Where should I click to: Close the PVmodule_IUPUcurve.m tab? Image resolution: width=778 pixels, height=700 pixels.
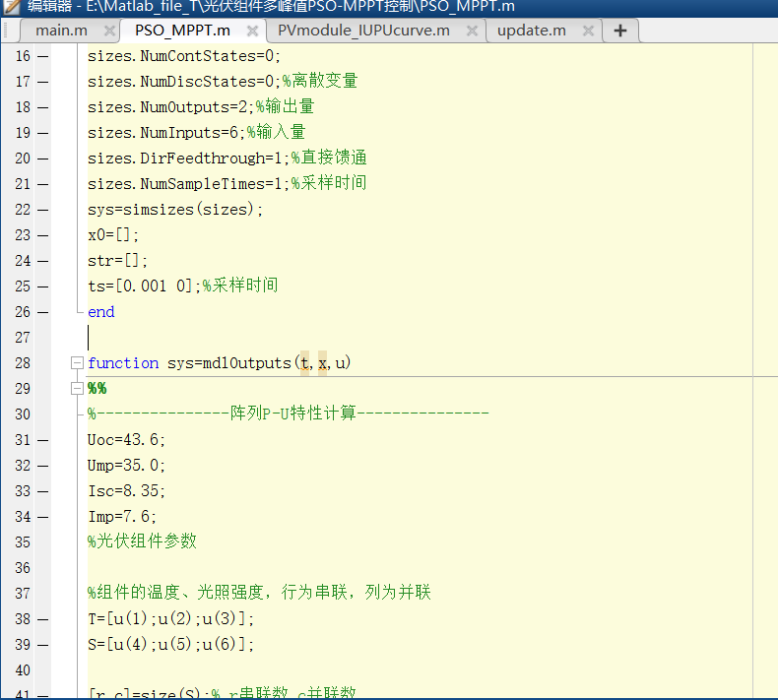pos(471,32)
